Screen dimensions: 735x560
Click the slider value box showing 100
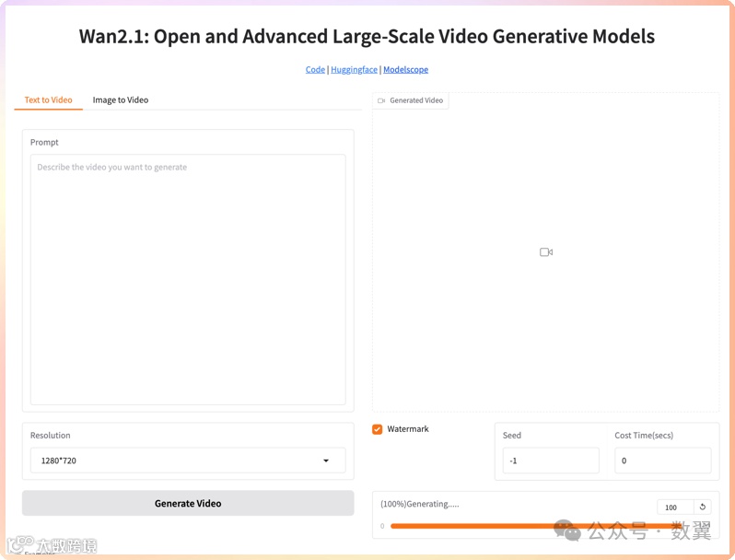click(675, 507)
